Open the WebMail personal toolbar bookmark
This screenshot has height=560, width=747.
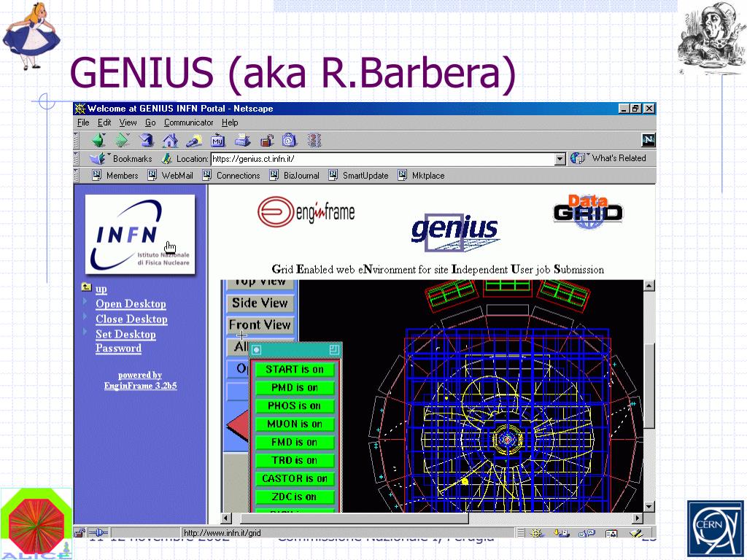171,175
